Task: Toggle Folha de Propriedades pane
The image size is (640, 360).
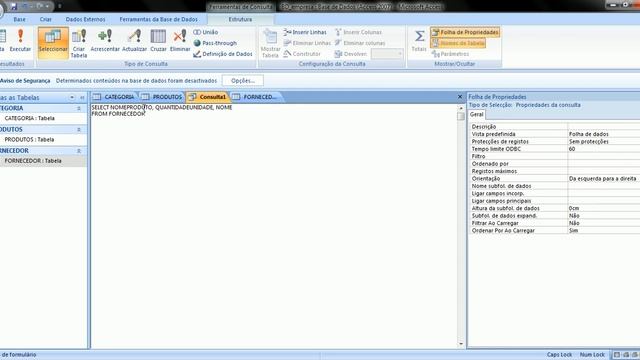Action: 465,32
